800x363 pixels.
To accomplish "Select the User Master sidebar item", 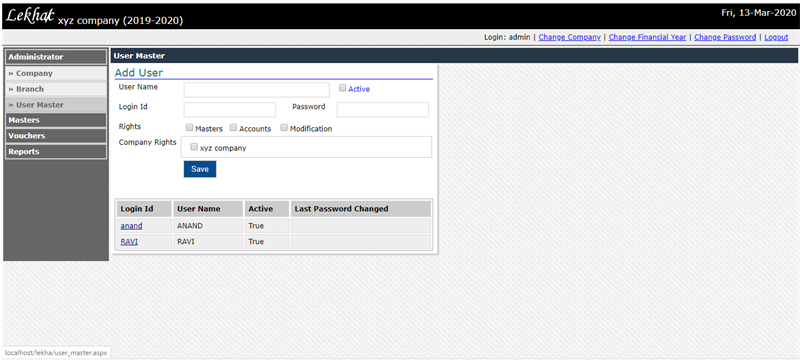I will (x=56, y=105).
